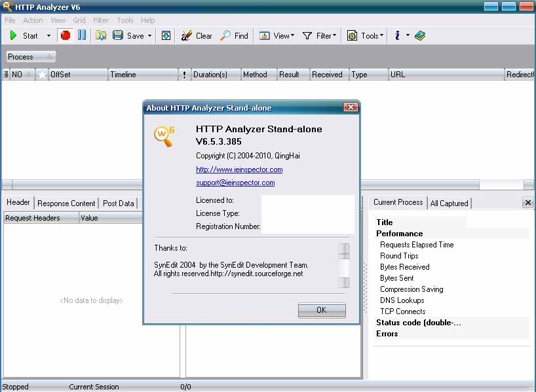536x392 pixels.
Task: Switch to the Header tab
Action: pos(18,202)
